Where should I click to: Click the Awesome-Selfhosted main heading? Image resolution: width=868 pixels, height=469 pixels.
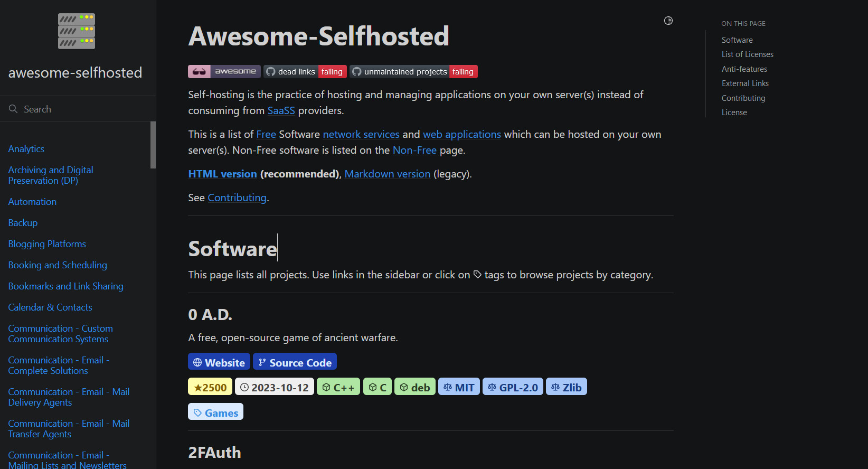point(318,36)
